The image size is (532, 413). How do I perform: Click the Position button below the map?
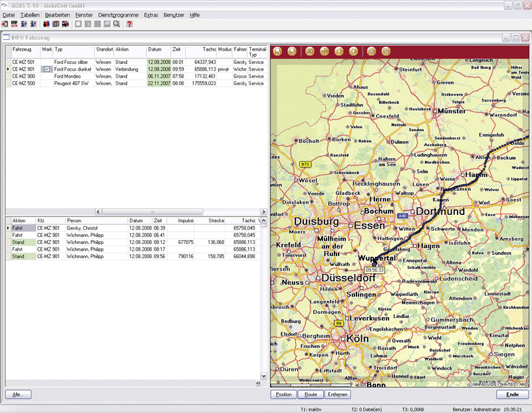click(x=284, y=394)
